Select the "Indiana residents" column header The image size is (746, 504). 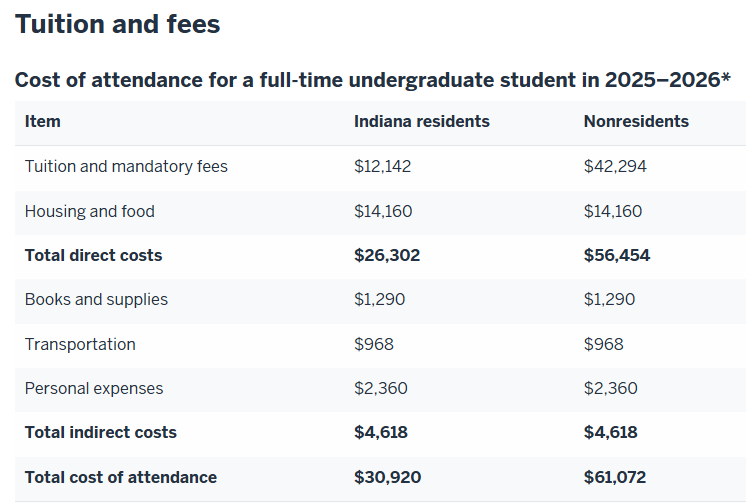pyautogui.click(x=422, y=122)
